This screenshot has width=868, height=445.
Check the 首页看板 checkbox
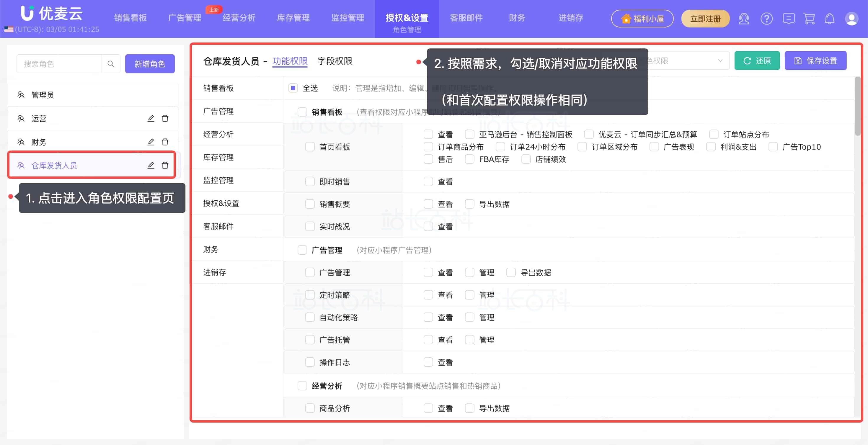[x=310, y=147]
